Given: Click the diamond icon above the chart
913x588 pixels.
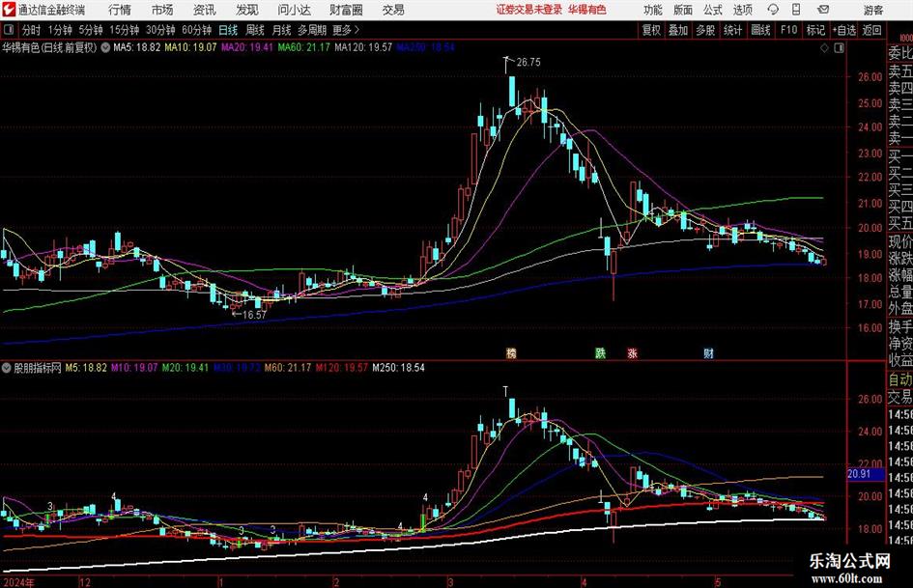Looking at the screenshot, I should tap(824, 48).
